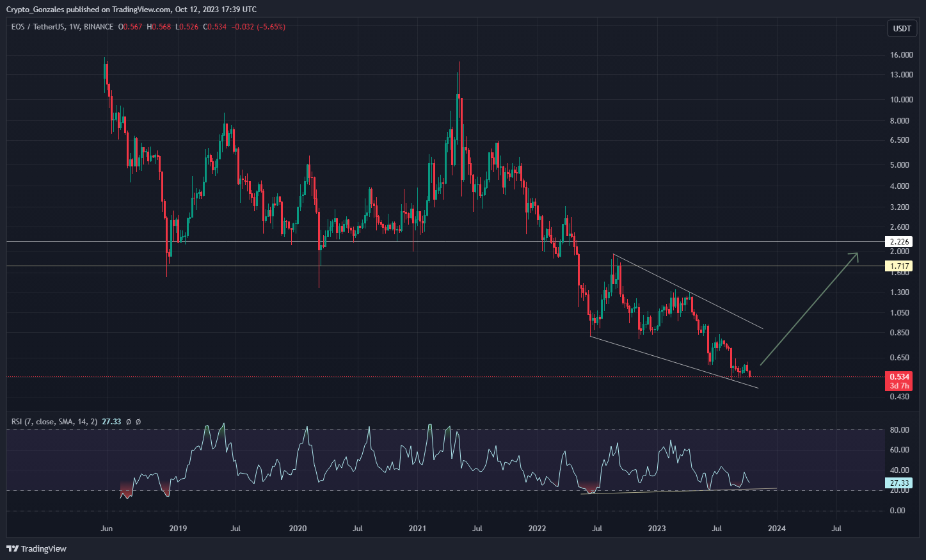Click the Crypto_Gonzales published header text
The image size is (926, 560).
pos(131,10)
